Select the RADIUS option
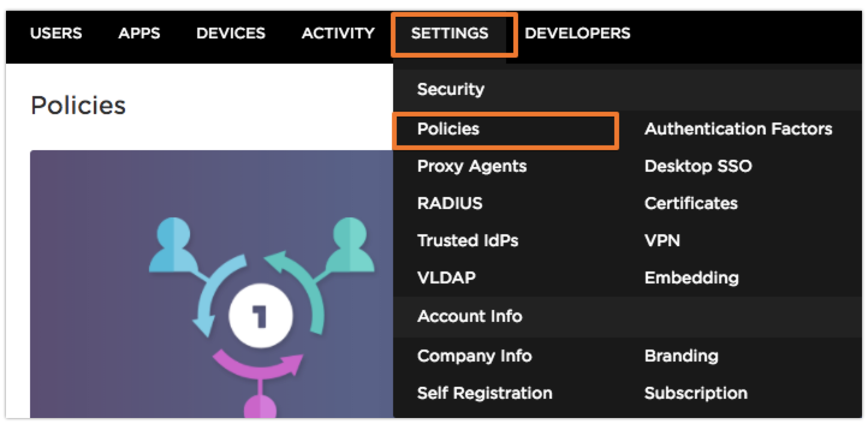Viewport: 868px width, 424px height. click(x=450, y=204)
